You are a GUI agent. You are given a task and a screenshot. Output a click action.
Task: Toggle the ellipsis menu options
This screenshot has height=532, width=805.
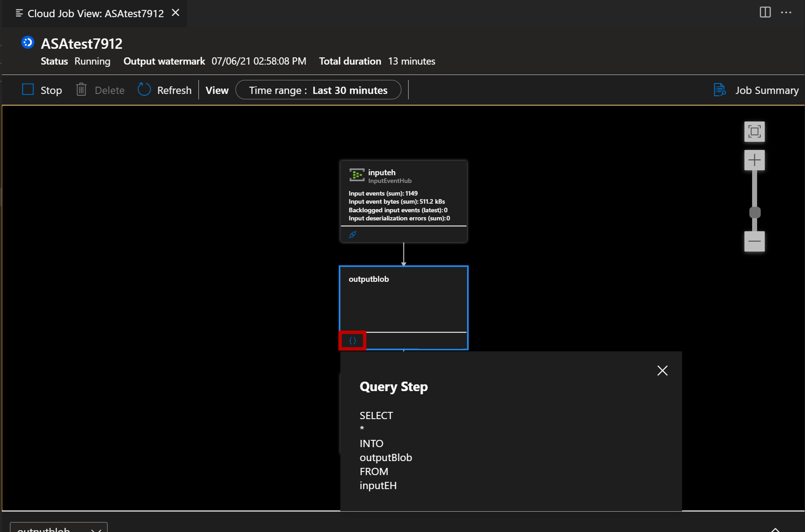[x=786, y=12]
